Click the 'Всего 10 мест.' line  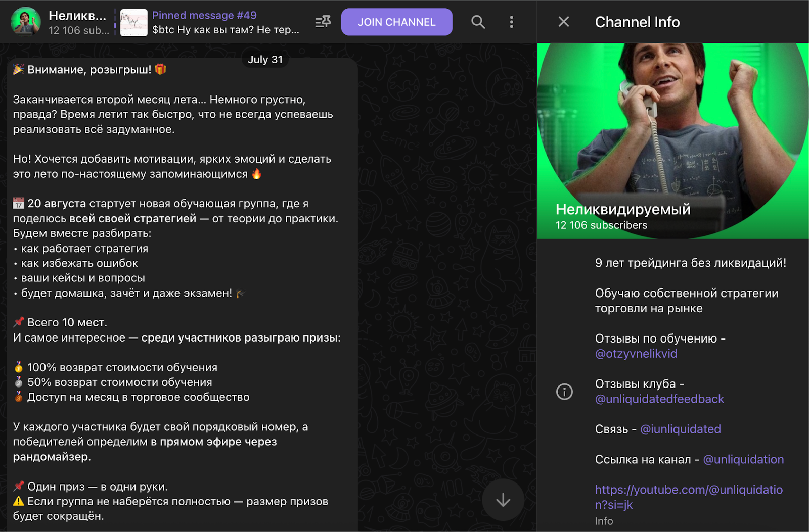pos(60,322)
